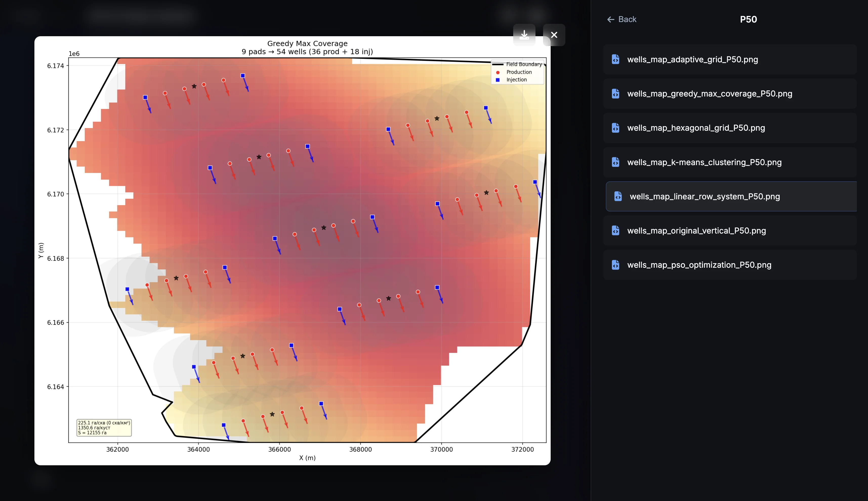
Task: Click the Back arrow icon
Action: tap(611, 20)
